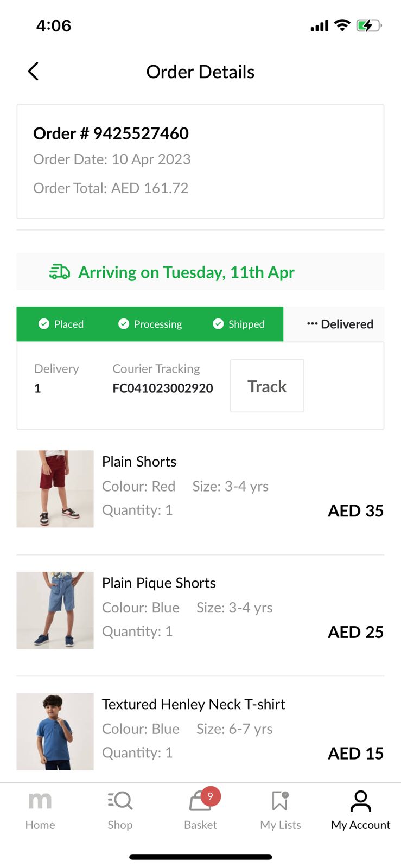The height and width of the screenshot is (868, 401).
Task: Open the Basket bag icon
Action: click(x=199, y=802)
